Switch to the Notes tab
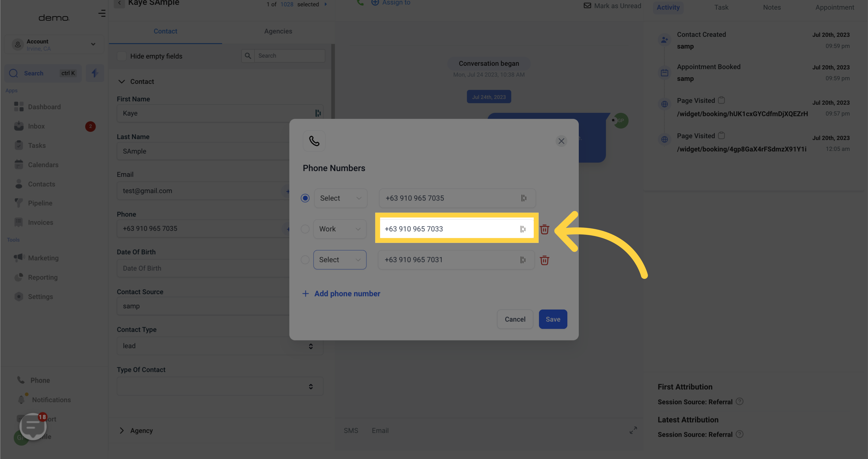The height and width of the screenshot is (459, 868). 772,7
